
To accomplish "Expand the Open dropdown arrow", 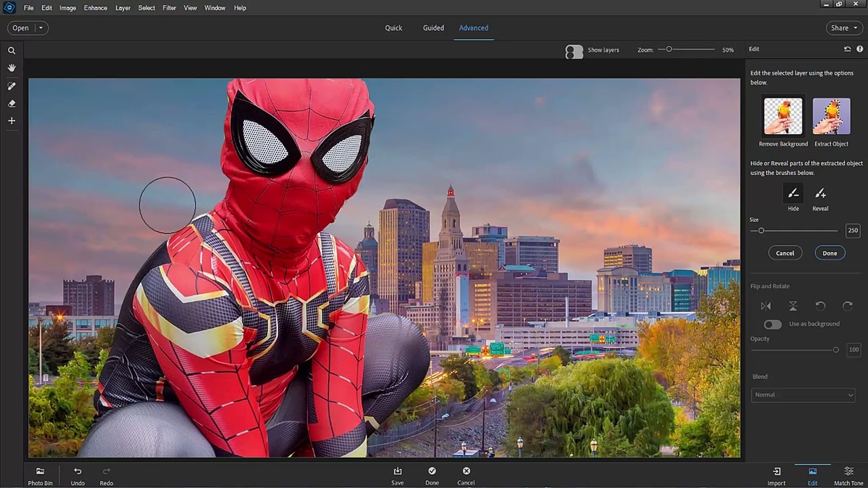I will tap(41, 28).
